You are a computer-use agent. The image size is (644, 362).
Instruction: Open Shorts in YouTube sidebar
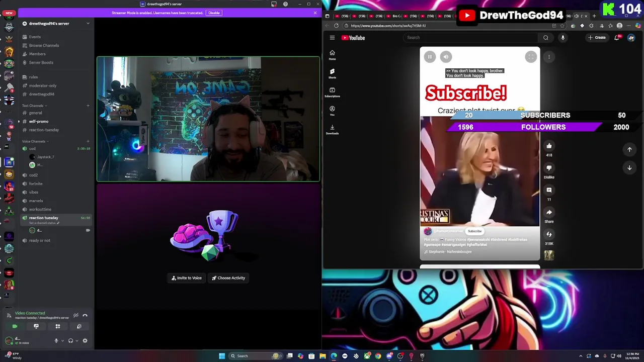point(332,73)
